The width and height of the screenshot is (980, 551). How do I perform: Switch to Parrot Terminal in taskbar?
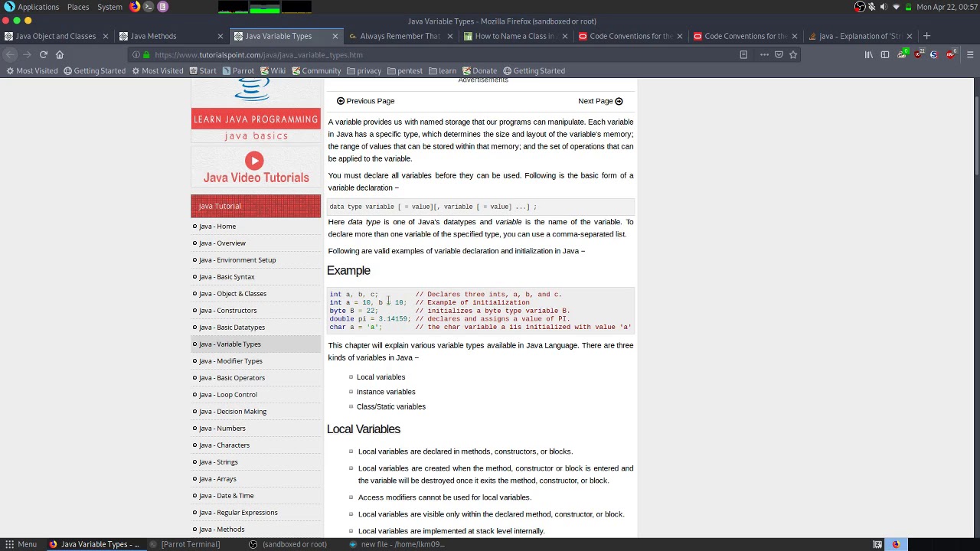coord(185,544)
